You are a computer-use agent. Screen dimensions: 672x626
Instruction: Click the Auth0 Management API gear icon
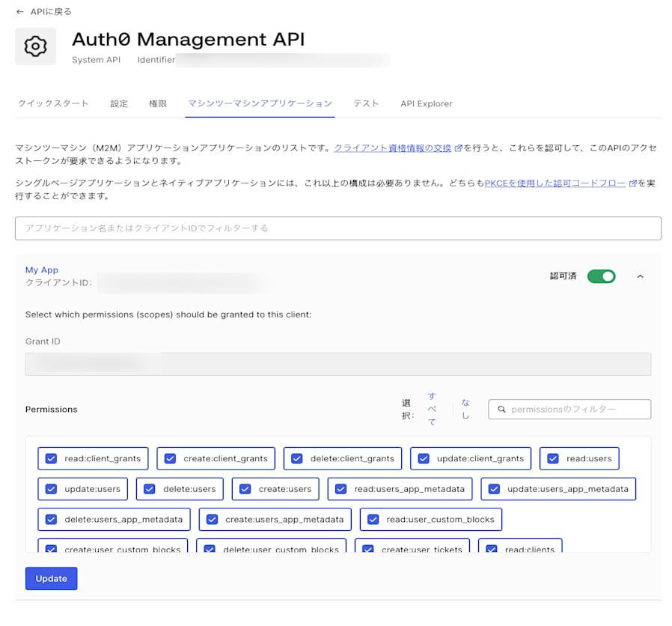pos(36,46)
